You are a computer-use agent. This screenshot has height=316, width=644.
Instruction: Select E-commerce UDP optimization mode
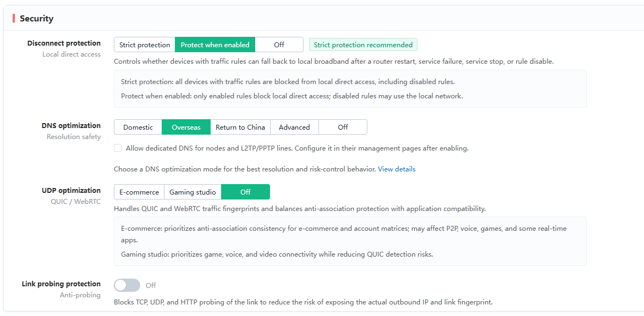(x=139, y=192)
